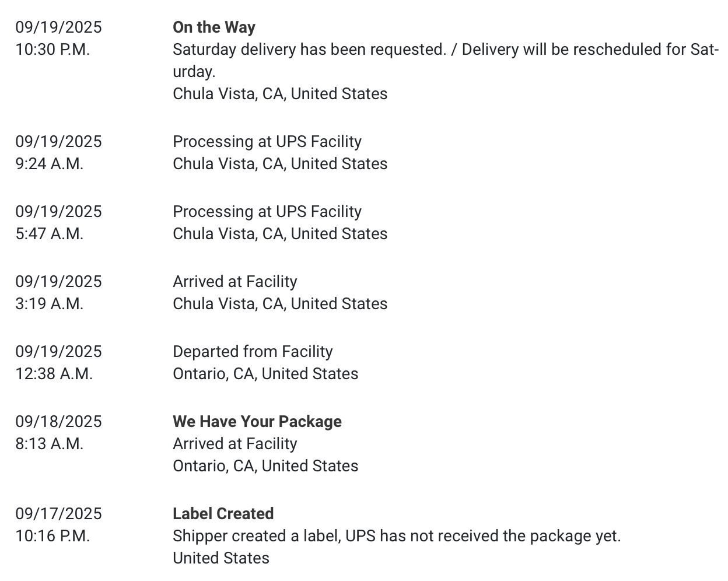Click "Processing at UPS Facility" for 9:24 A.M.

[x=267, y=142]
